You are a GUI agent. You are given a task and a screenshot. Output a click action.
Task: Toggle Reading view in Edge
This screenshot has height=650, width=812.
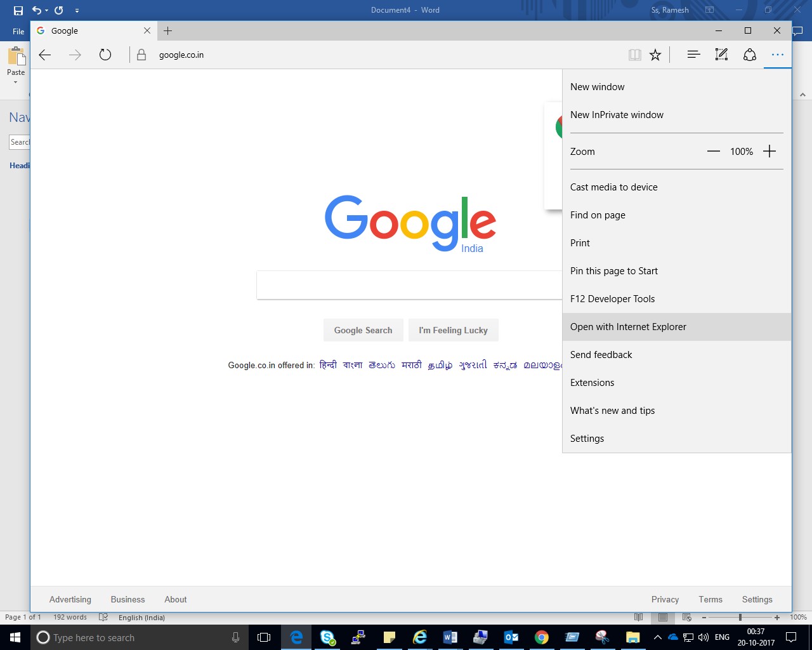coord(635,55)
